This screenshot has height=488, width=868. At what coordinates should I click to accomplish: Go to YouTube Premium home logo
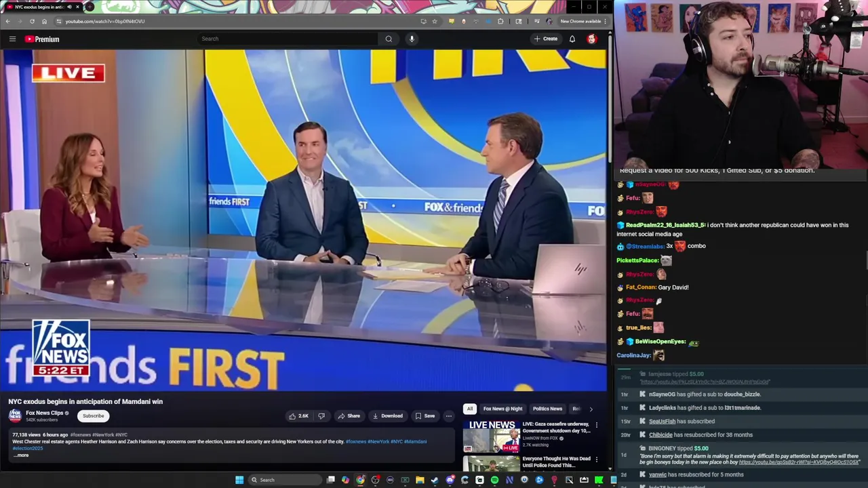pos(42,39)
